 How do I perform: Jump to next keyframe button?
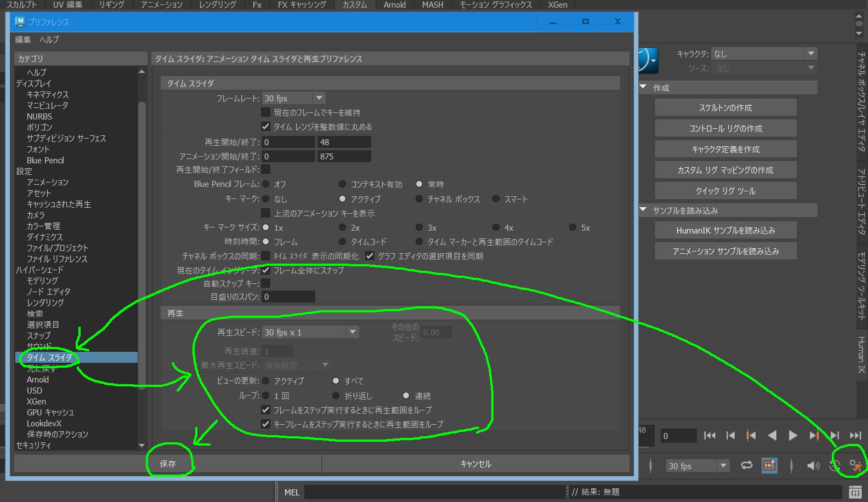coord(814,436)
